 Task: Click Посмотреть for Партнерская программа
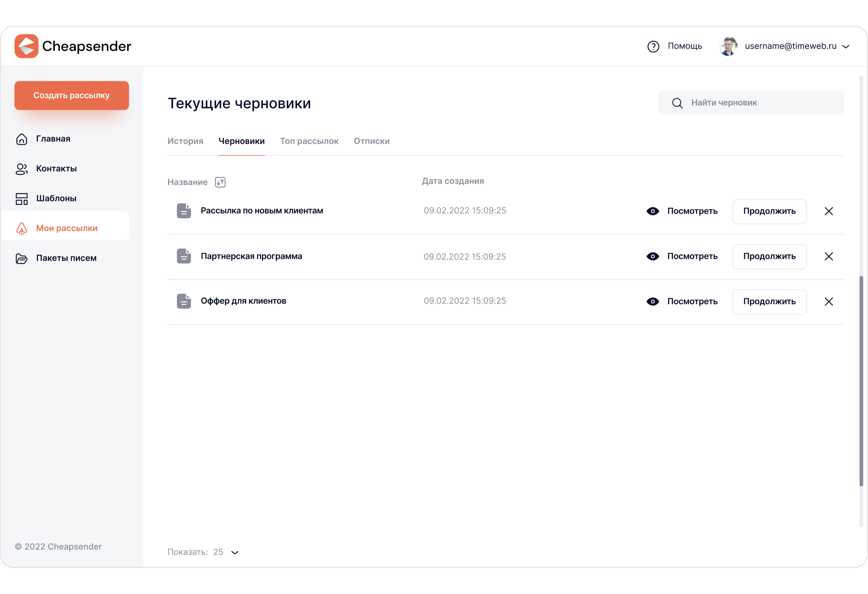692,256
